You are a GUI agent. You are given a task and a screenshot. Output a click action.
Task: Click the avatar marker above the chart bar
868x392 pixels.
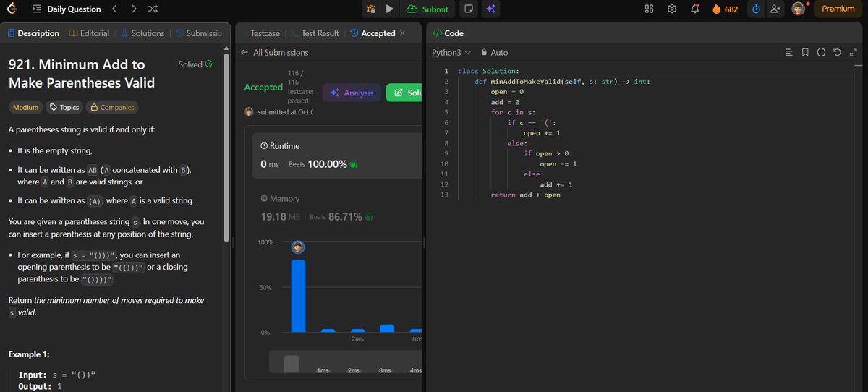tap(298, 247)
